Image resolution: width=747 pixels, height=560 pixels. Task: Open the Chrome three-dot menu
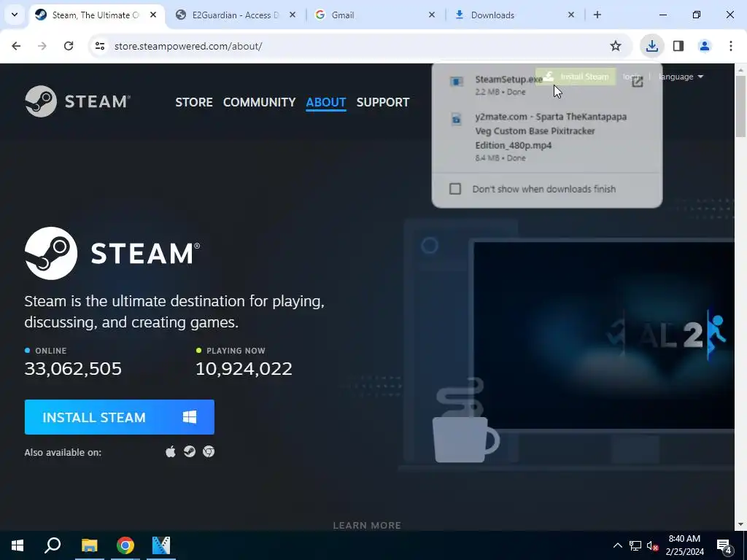[x=731, y=46]
